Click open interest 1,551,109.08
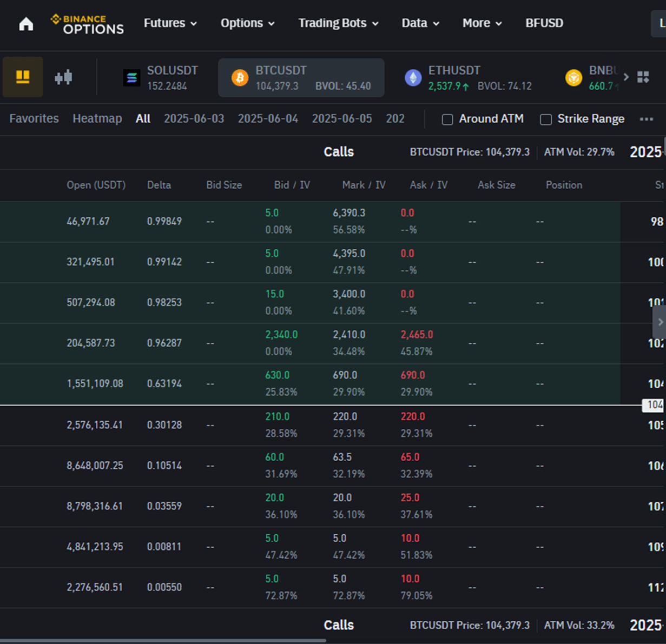Image resolution: width=666 pixels, height=644 pixels. 95,384
